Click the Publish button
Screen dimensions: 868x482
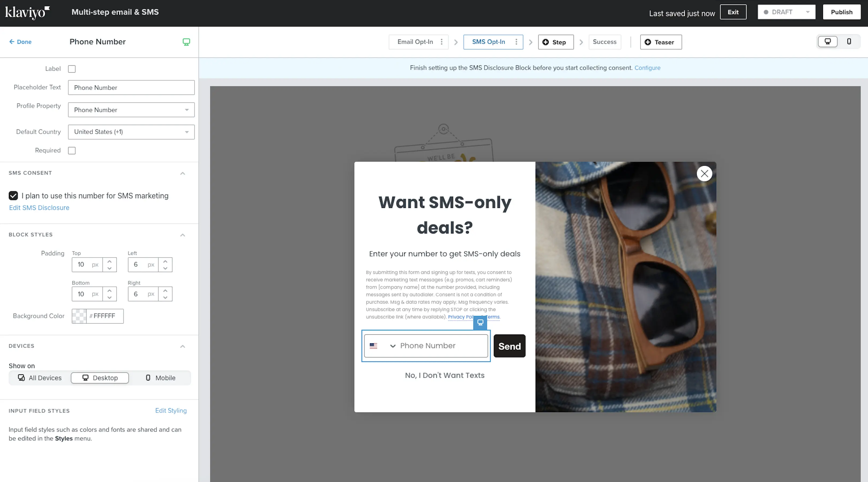tap(841, 12)
